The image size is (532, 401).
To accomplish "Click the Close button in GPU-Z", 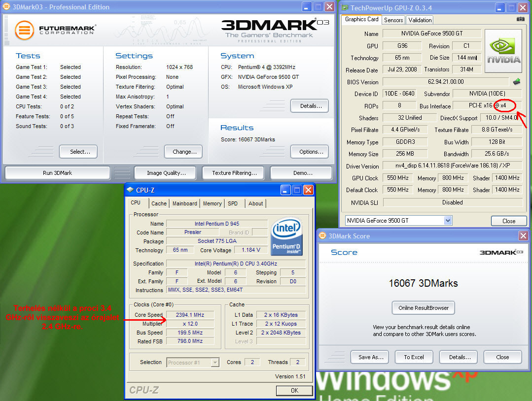I will (x=509, y=221).
